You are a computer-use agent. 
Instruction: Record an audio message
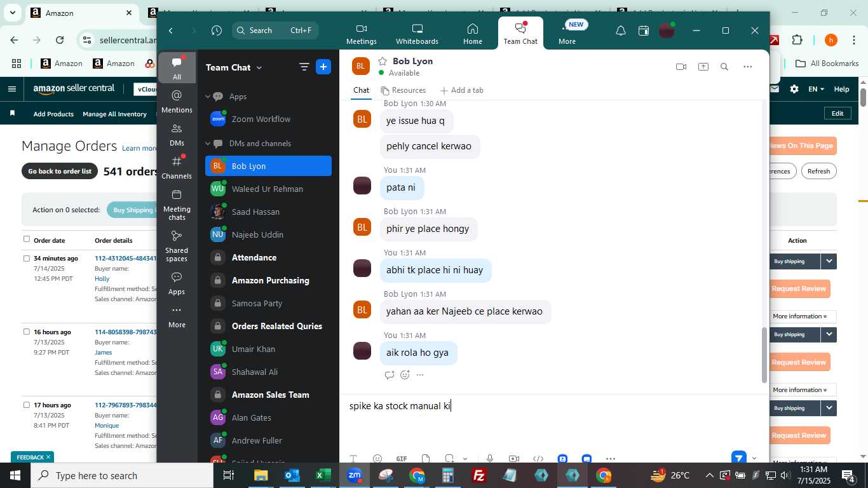490,459
